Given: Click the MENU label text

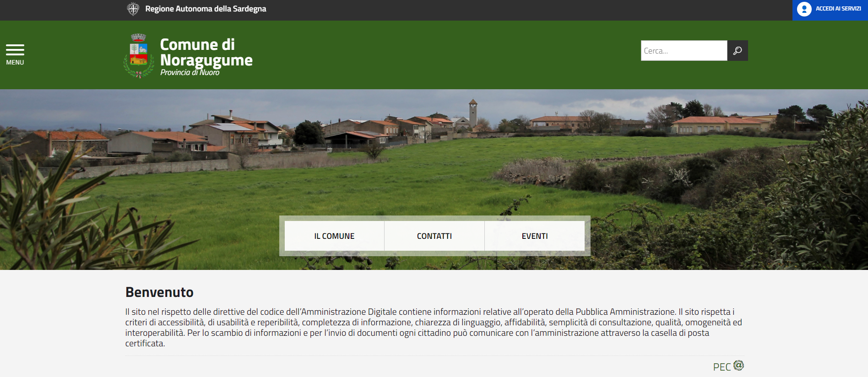Looking at the screenshot, I should point(15,62).
